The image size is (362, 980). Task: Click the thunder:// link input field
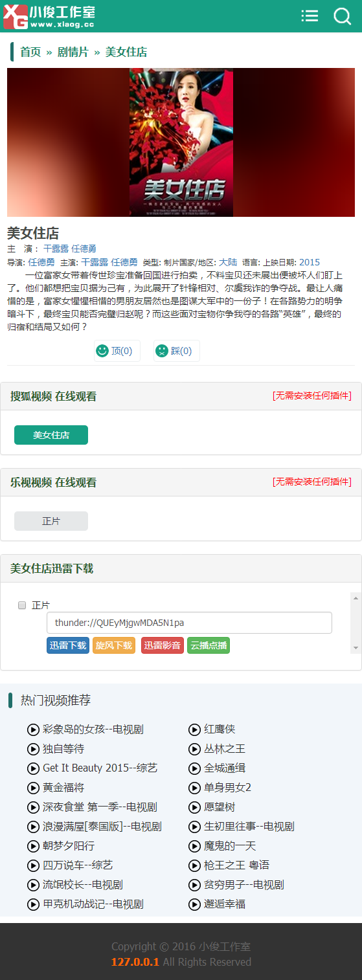[189, 623]
